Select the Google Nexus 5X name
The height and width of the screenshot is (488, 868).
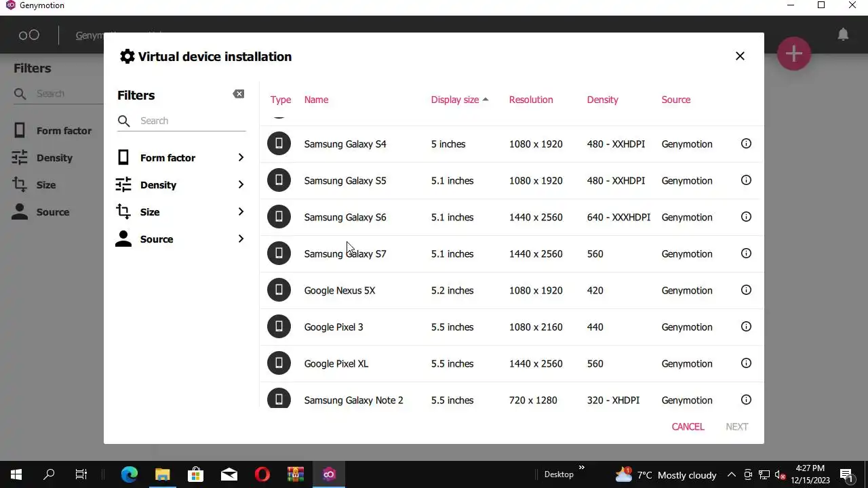tap(339, 290)
